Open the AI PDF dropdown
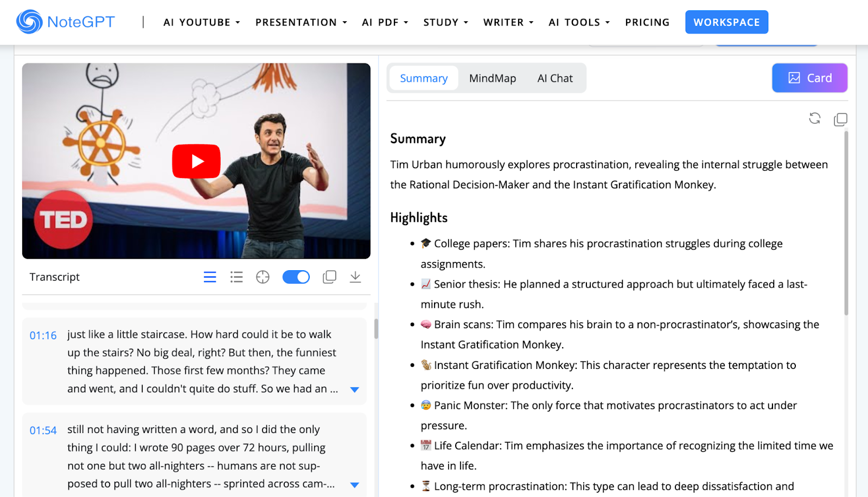The width and height of the screenshot is (868, 497). pyautogui.click(x=385, y=22)
